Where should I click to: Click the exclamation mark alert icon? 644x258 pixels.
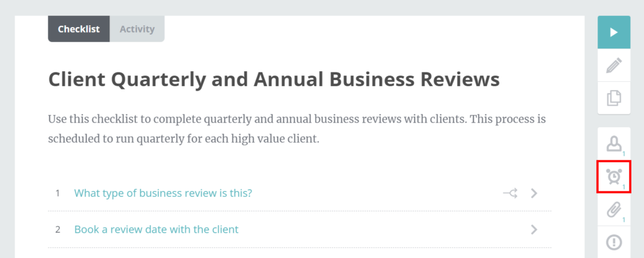click(x=614, y=242)
